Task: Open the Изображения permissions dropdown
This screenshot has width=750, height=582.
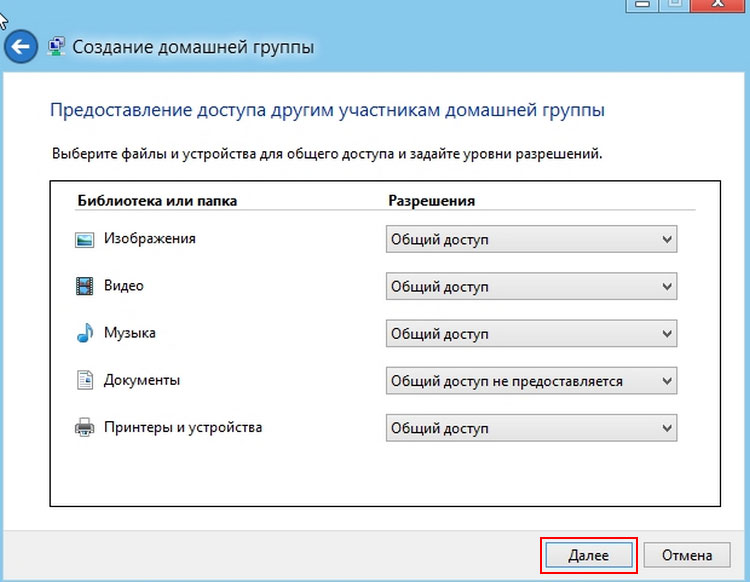Action: point(531,240)
